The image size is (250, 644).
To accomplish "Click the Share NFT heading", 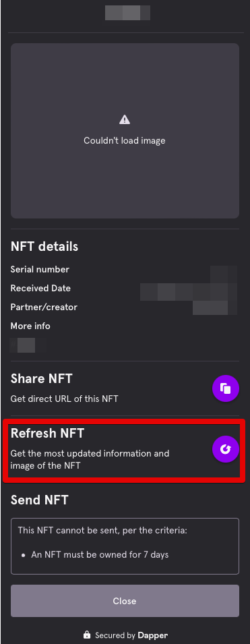I will coord(42,378).
